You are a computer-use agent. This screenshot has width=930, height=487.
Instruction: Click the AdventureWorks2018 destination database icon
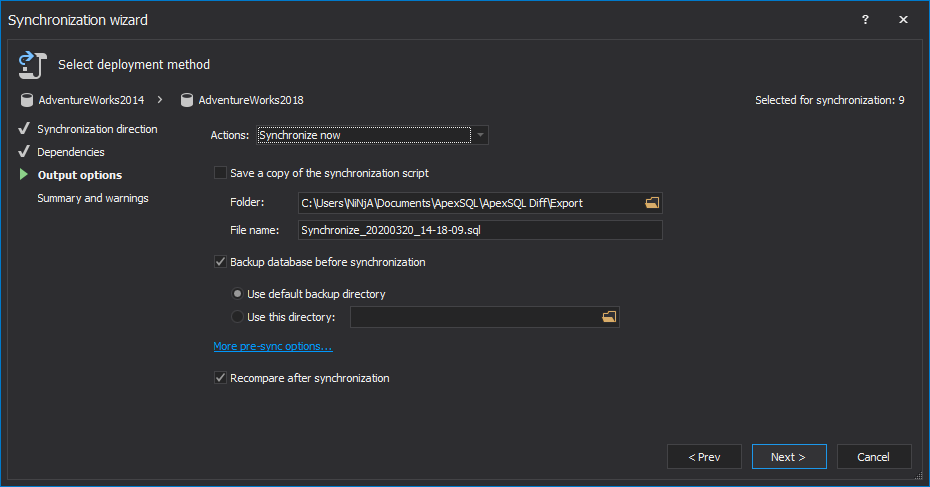pos(186,100)
